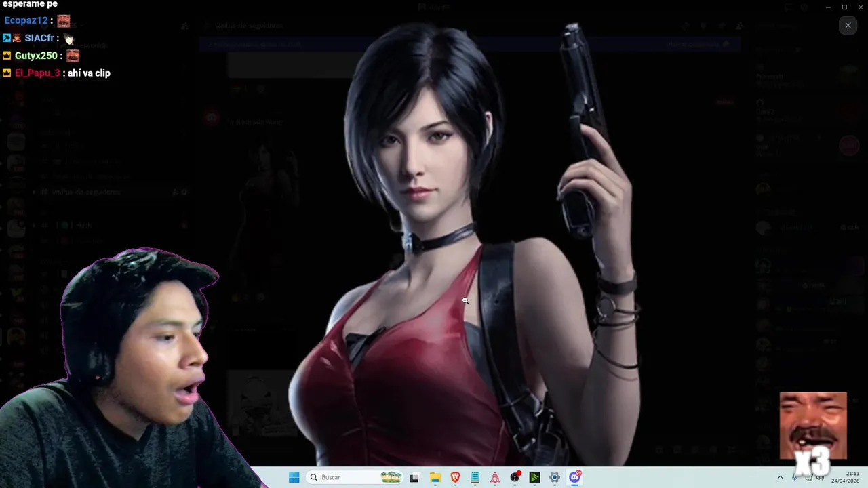This screenshot has height=488, width=868.
Task: Open the blue notepad taskbar app
Action: (475, 477)
